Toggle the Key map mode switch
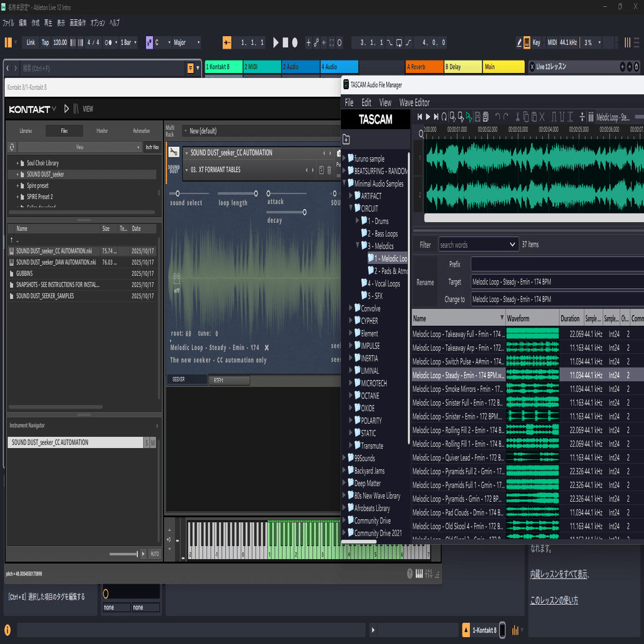 click(536, 42)
